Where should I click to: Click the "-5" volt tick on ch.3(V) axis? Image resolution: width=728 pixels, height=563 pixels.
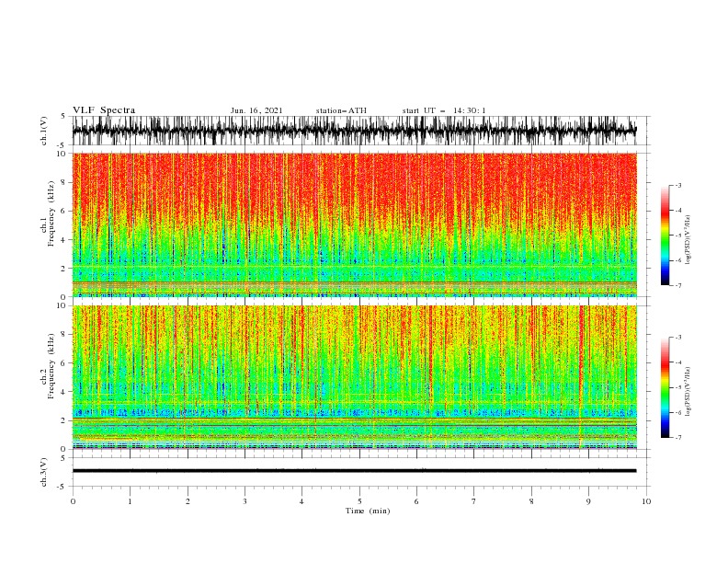click(63, 487)
